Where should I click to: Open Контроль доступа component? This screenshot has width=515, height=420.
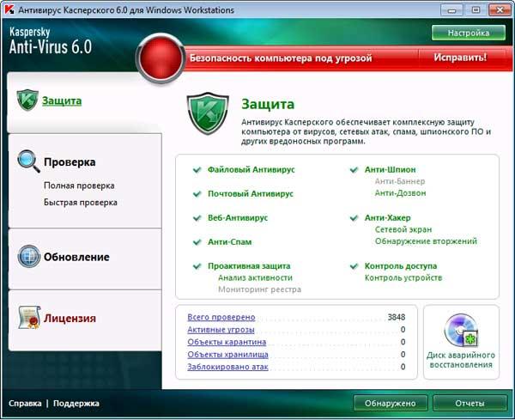click(401, 266)
